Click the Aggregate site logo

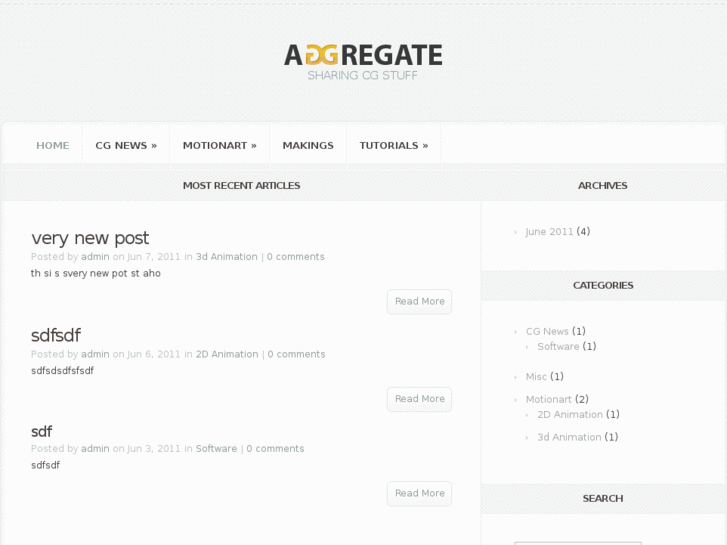click(x=363, y=55)
